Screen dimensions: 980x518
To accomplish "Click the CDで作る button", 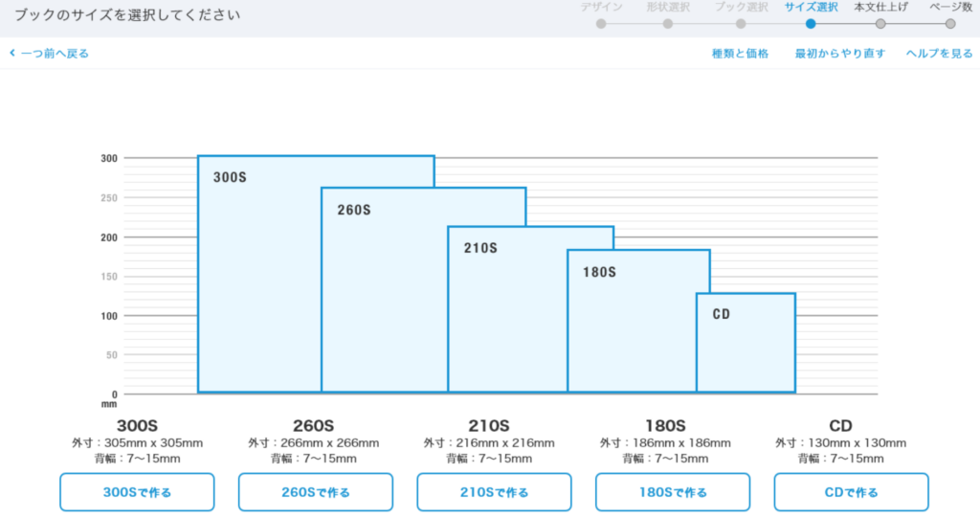I will (851, 492).
